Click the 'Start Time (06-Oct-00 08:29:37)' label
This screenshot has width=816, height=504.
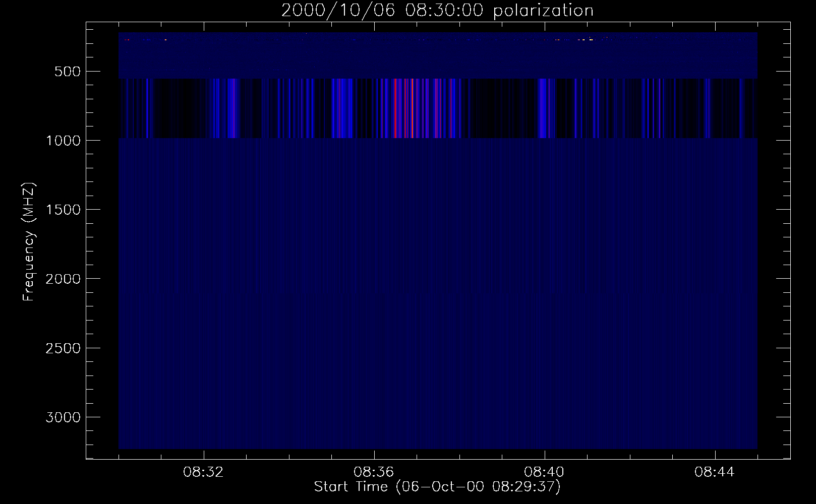tap(437, 487)
